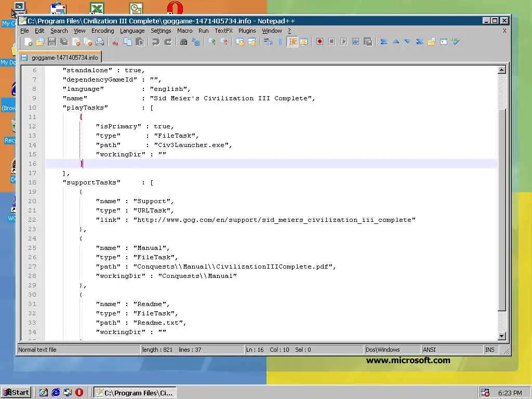The height and width of the screenshot is (399, 532).
Task: Create a new document with New toolbar icon
Action: (29, 42)
